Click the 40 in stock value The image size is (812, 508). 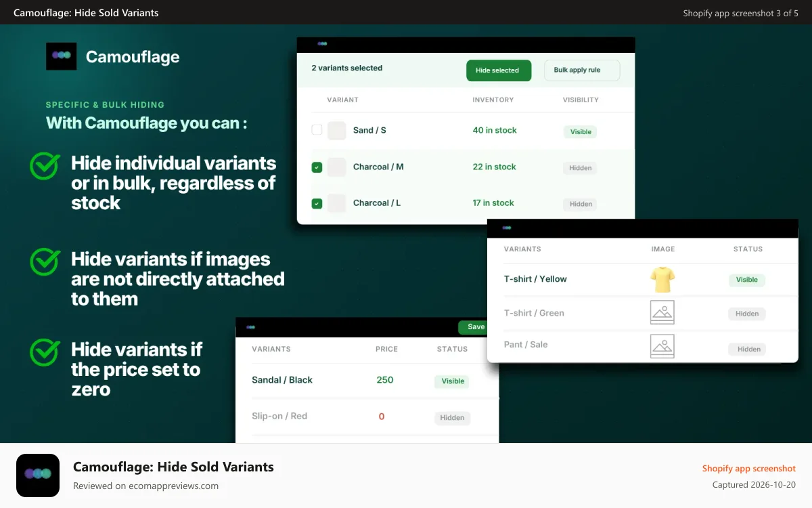tap(495, 130)
